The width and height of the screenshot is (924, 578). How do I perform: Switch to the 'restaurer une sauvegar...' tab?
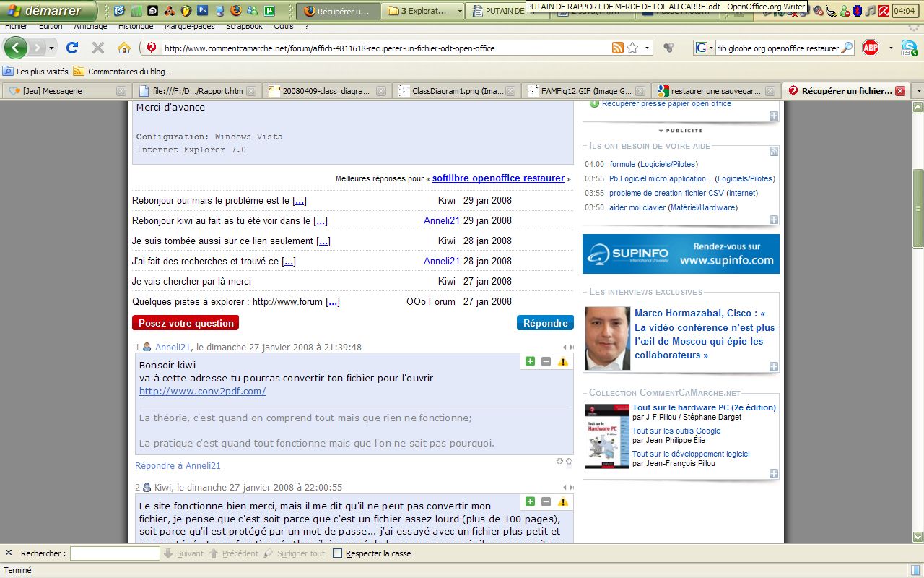click(715, 91)
